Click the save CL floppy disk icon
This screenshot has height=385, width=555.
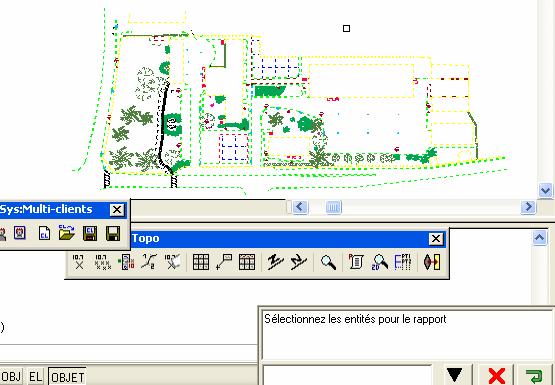coord(90,234)
